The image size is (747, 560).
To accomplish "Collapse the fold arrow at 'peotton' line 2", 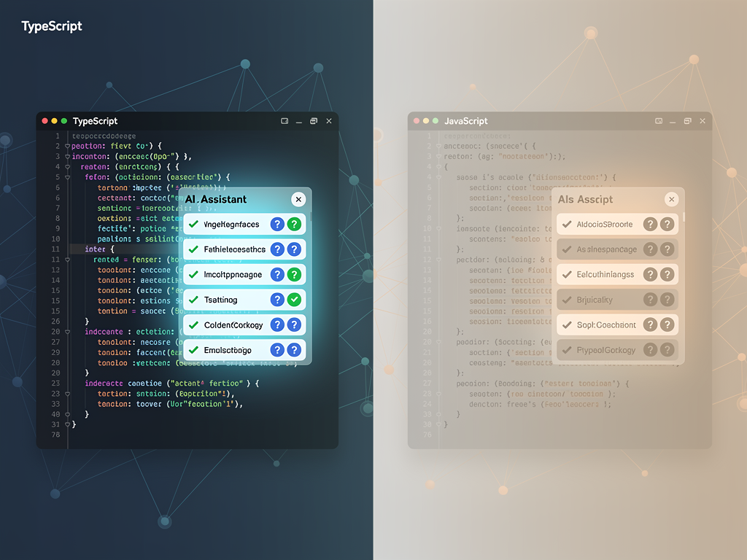I will [67, 146].
